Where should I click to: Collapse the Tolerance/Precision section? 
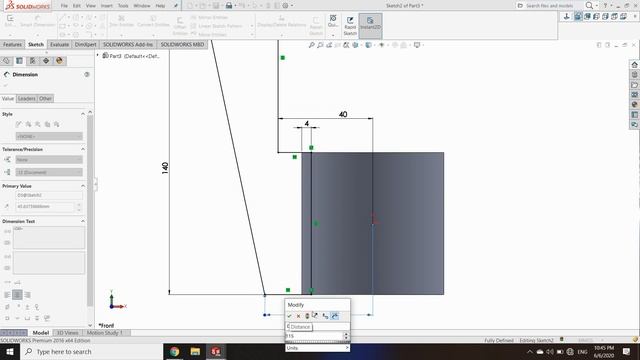[83, 149]
